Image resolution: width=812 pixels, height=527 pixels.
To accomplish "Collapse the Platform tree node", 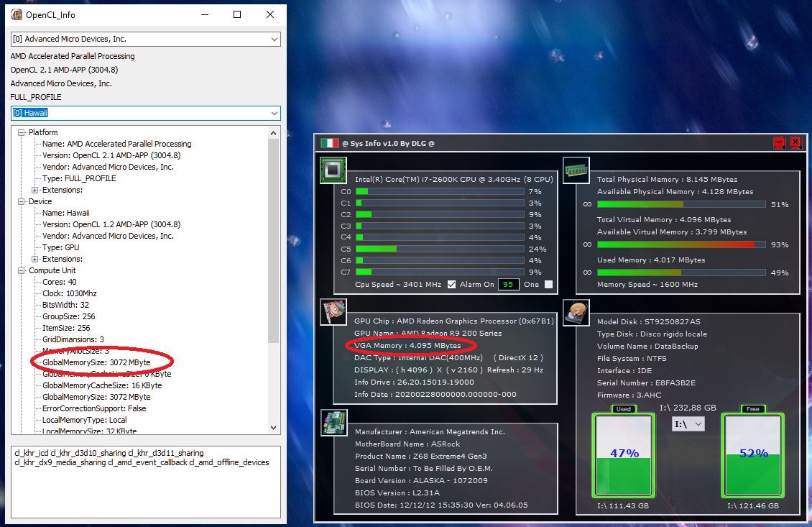I will point(22,133).
